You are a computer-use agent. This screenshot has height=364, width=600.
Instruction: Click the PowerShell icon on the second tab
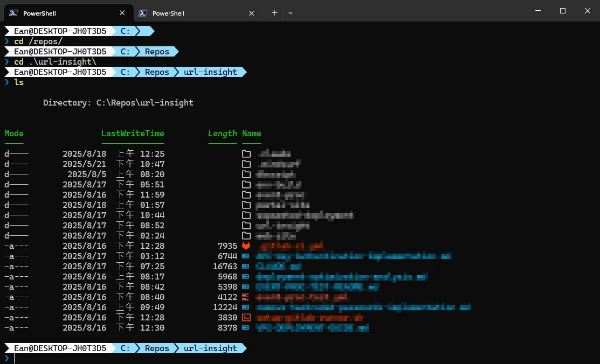click(x=143, y=13)
